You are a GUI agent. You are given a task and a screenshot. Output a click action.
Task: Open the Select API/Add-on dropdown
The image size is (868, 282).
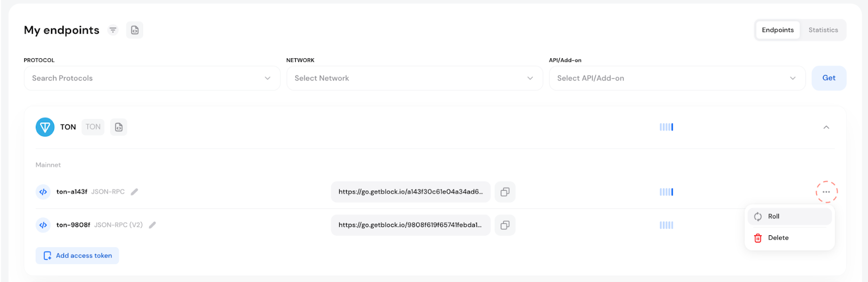[677, 78]
